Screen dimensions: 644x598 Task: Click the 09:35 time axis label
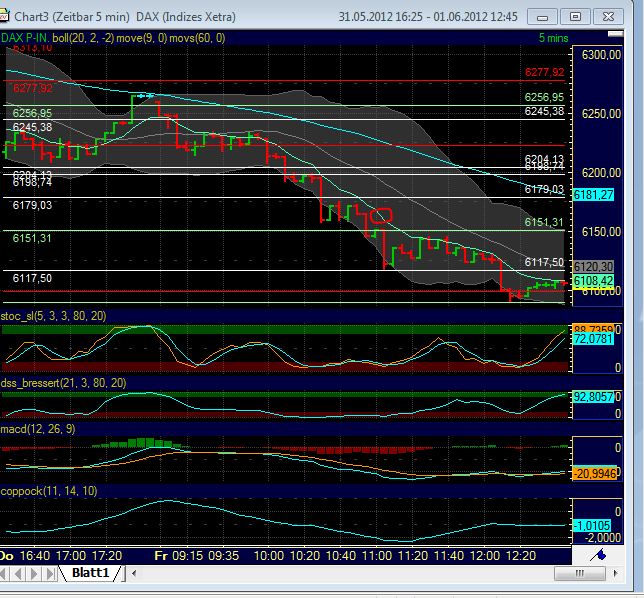223,556
